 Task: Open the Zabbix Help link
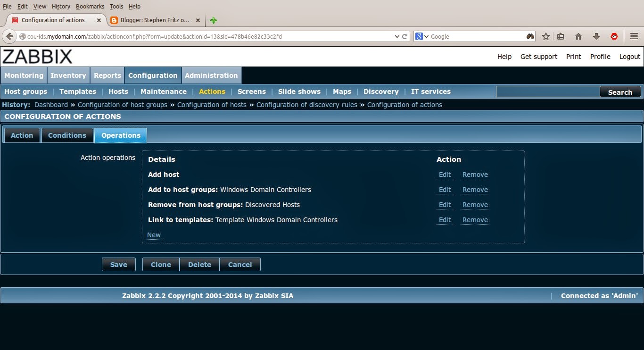point(504,57)
